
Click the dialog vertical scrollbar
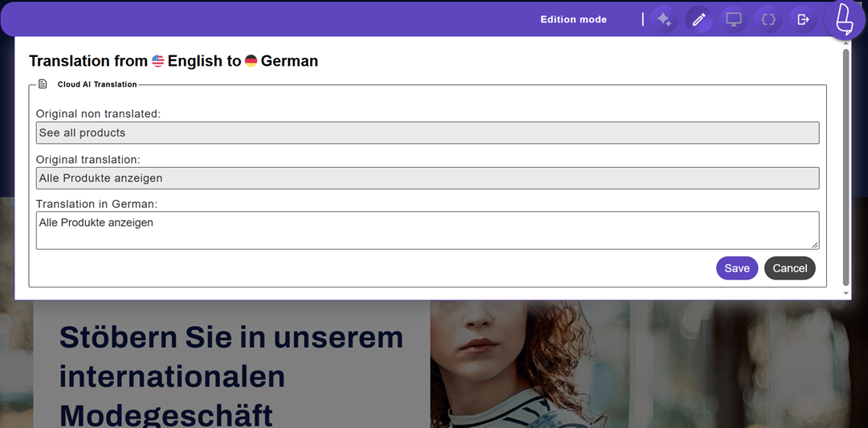pyautogui.click(x=846, y=166)
